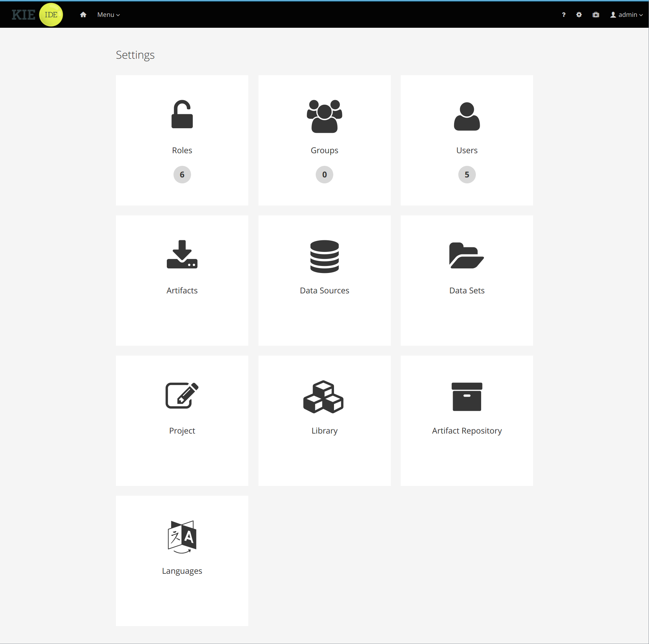Click the Users count badge showing 5

pos(467,175)
